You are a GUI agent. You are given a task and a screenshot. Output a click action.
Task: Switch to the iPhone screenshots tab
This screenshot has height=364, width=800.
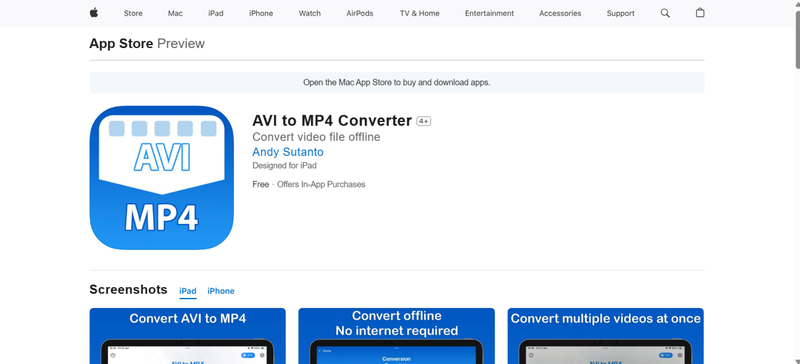221,291
